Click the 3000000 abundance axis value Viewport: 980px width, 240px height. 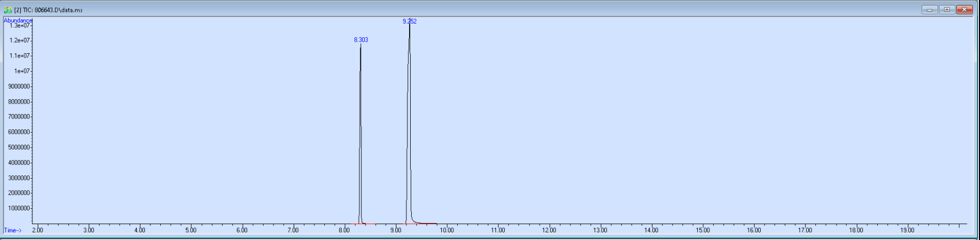coord(20,178)
